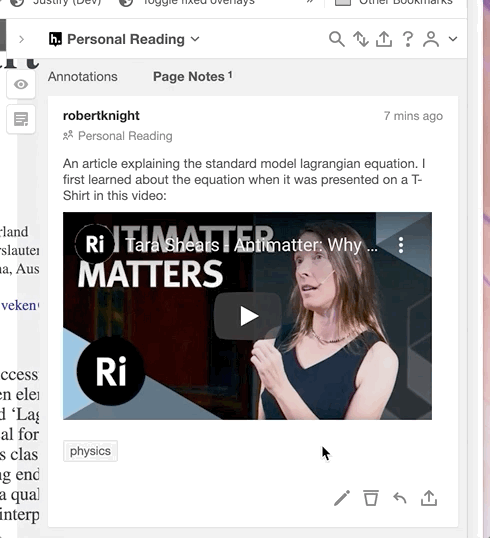Select the Page Notes tab
The height and width of the screenshot is (538, 490).
(x=192, y=77)
